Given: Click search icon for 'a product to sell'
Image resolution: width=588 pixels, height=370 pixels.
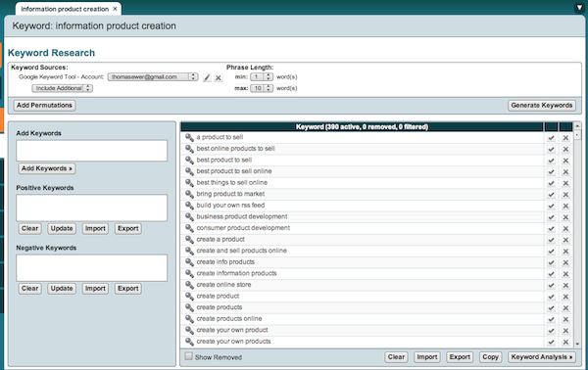Looking at the screenshot, I should pyautogui.click(x=189, y=137).
